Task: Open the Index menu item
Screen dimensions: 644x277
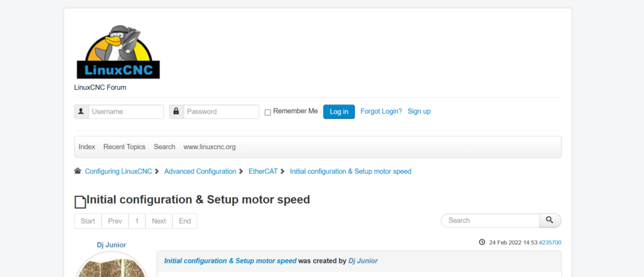Action: 87,147
